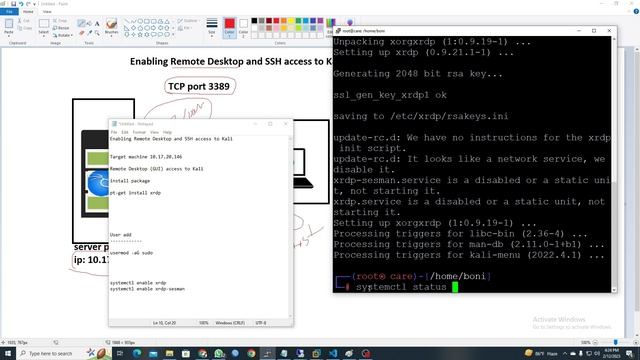Open Notepad View menu
This screenshot has height=360, width=640.
pyautogui.click(x=154, y=132)
